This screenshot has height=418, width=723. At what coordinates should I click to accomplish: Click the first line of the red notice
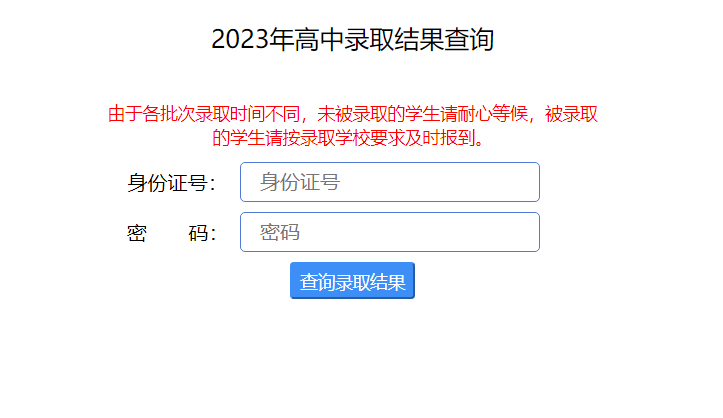tap(352, 115)
